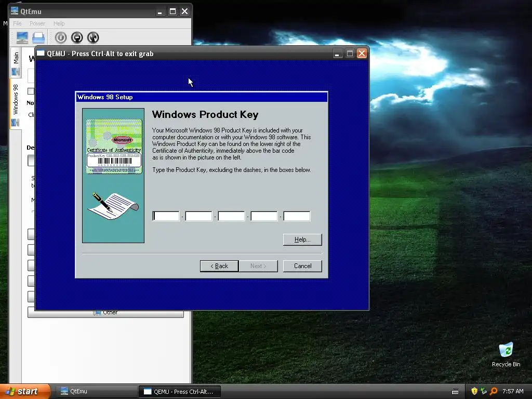Focus the second product key box
Viewport: 532px width, 399px height.
tap(198, 216)
